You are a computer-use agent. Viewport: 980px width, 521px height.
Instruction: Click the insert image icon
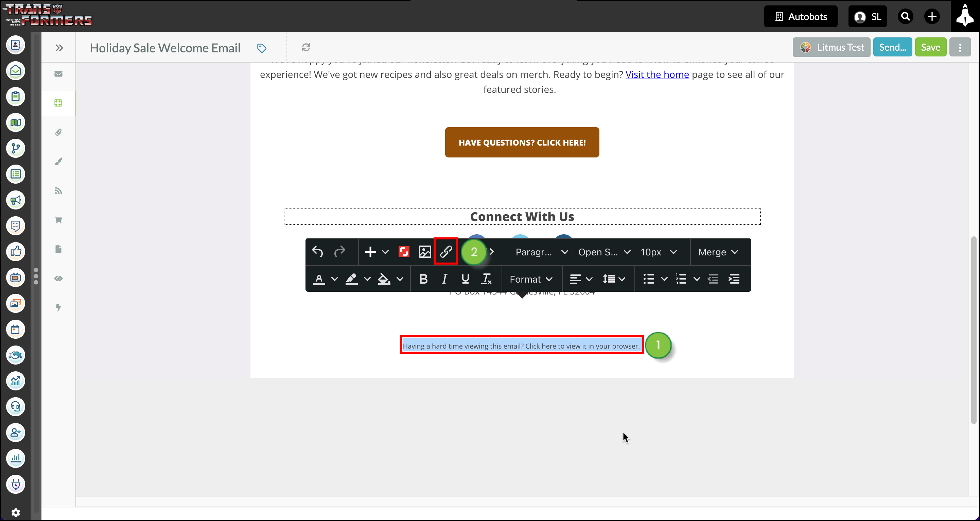tap(424, 252)
